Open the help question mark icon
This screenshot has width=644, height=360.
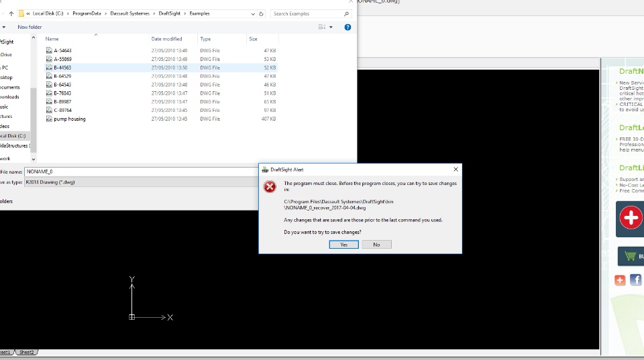coord(347,27)
